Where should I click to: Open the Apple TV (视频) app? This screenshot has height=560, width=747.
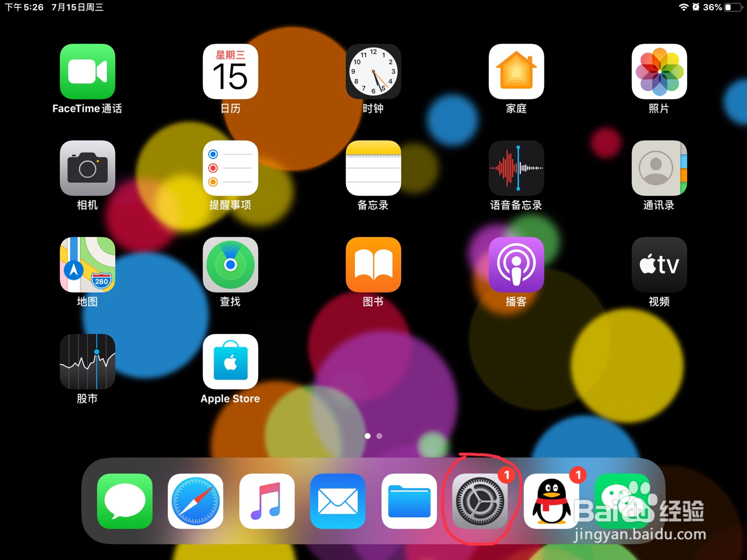pos(659,265)
